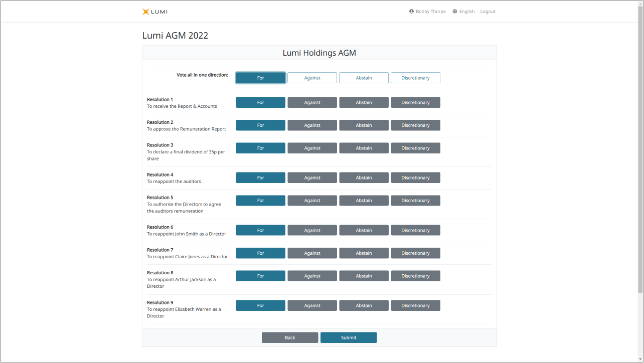644x363 pixels.
Task: Vote all resolutions Abstain
Action: (364, 78)
